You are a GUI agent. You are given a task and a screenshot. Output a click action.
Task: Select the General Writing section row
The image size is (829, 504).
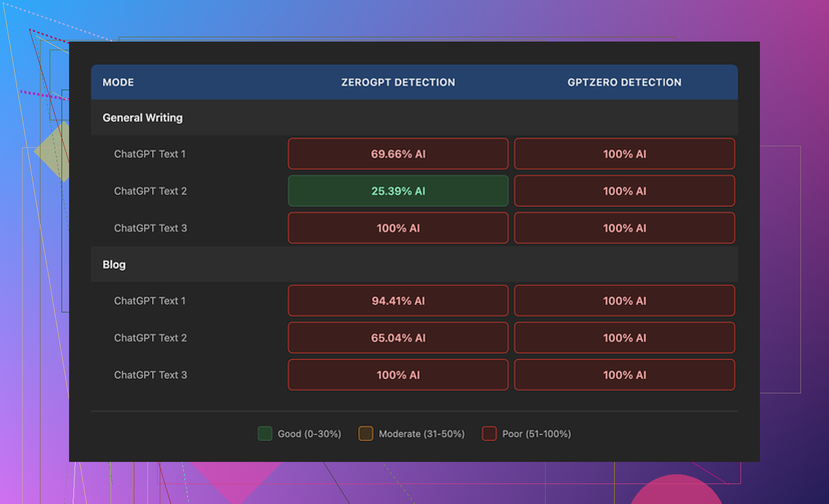pos(142,118)
